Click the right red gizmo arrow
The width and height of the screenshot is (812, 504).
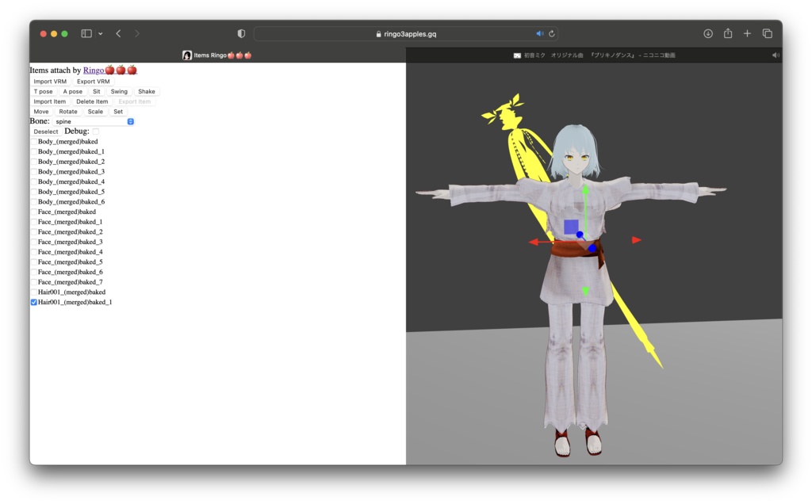pos(637,240)
